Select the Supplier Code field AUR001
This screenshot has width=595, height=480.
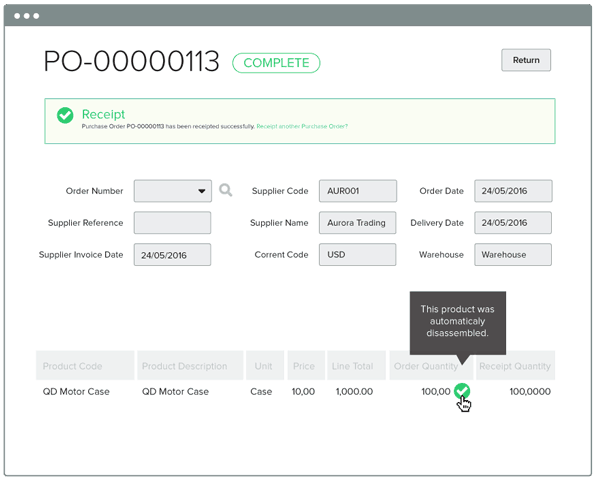(x=358, y=191)
